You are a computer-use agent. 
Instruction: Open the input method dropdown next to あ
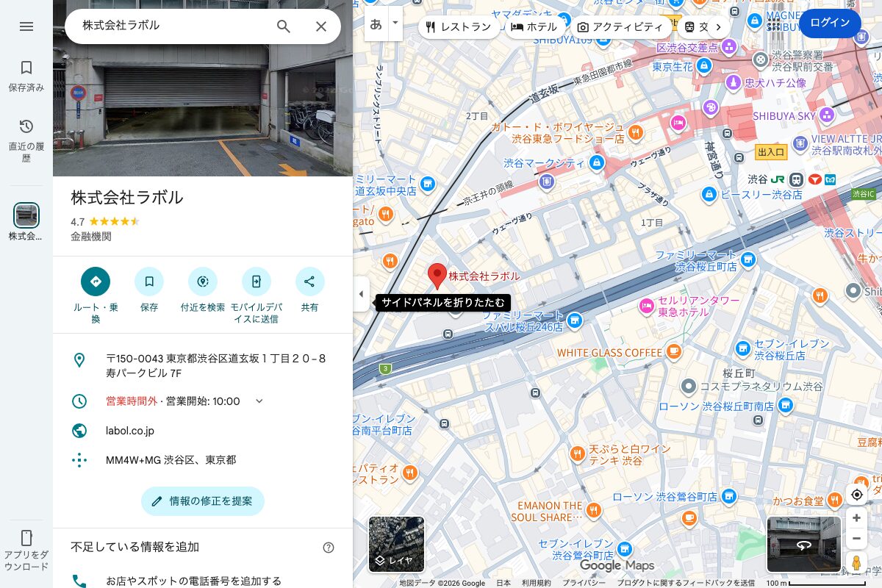coord(395,23)
